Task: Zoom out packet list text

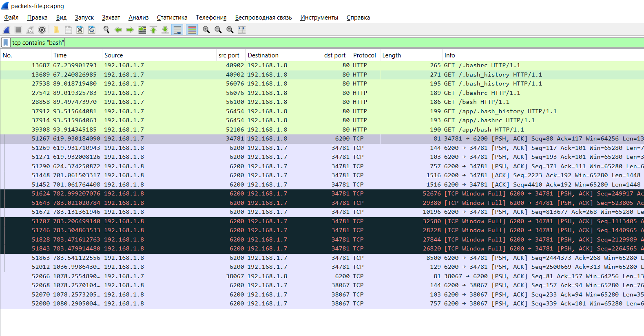Action: [x=218, y=30]
